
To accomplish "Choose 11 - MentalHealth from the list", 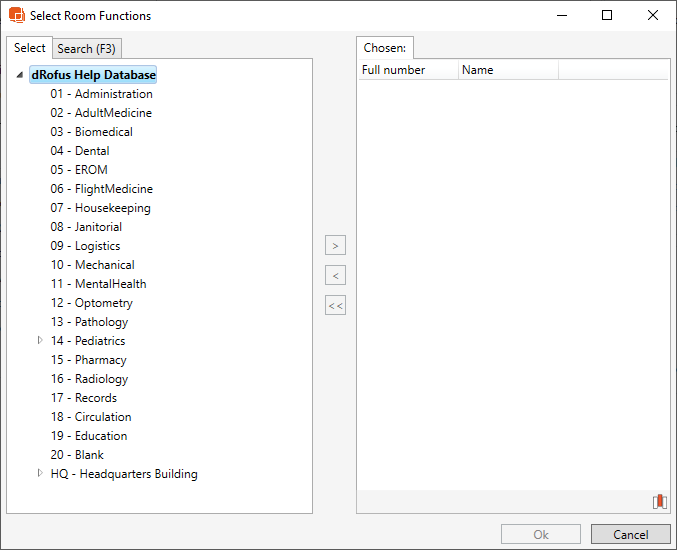I will (x=98, y=284).
